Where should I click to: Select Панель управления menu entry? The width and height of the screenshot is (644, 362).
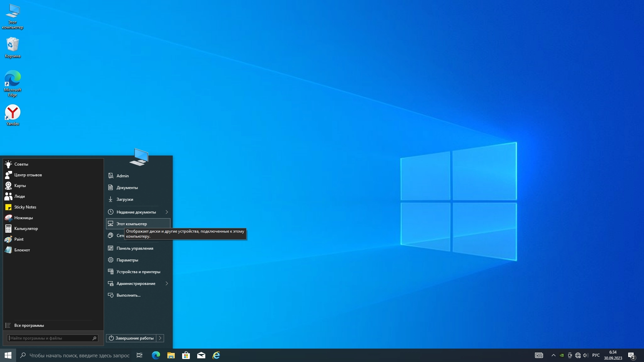point(135,248)
